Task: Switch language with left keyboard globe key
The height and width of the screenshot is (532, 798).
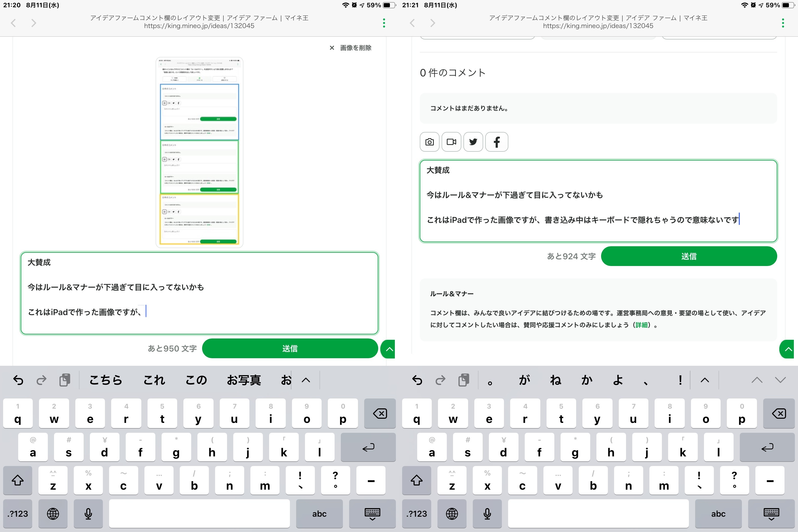Action: (53, 514)
